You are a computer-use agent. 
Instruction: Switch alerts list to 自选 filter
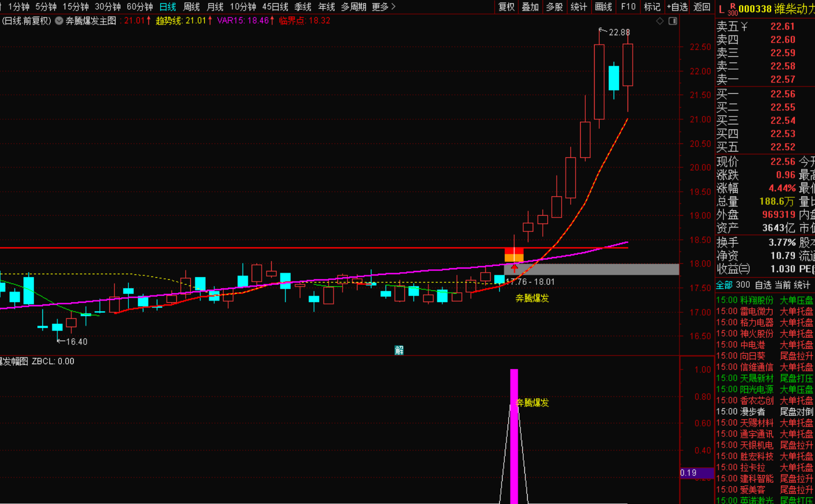tap(763, 285)
